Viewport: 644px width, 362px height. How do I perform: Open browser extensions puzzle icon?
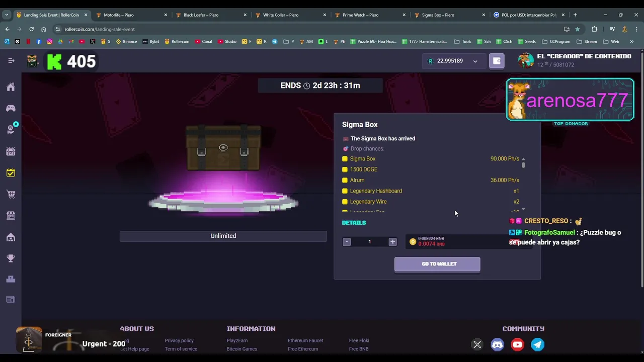click(594, 29)
